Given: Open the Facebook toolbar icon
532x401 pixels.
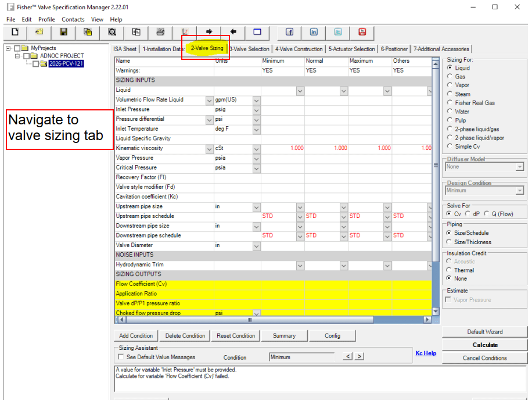Looking at the screenshot, I should tap(289, 32).
